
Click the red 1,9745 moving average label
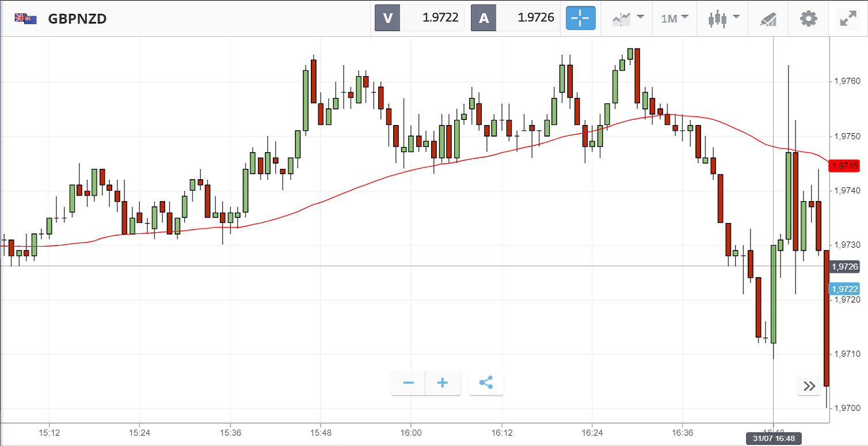coord(844,166)
